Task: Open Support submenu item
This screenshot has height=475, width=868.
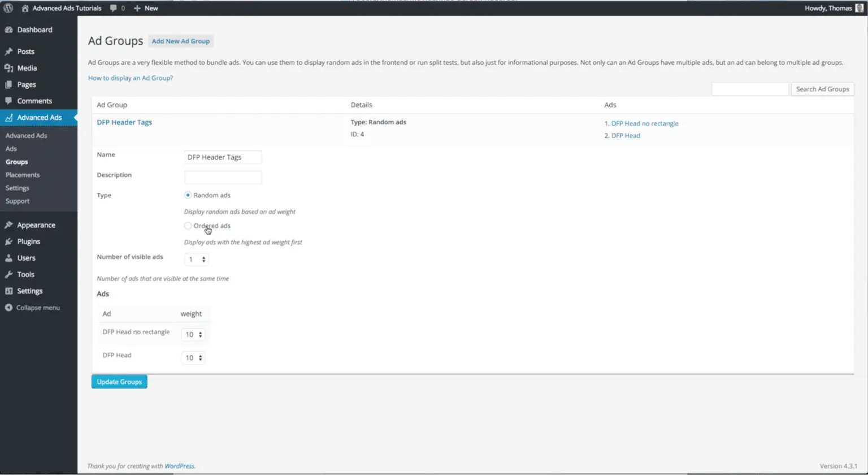Action: [x=18, y=201]
